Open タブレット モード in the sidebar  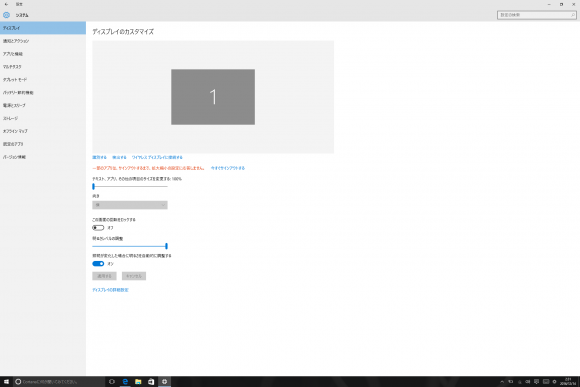(43, 80)
